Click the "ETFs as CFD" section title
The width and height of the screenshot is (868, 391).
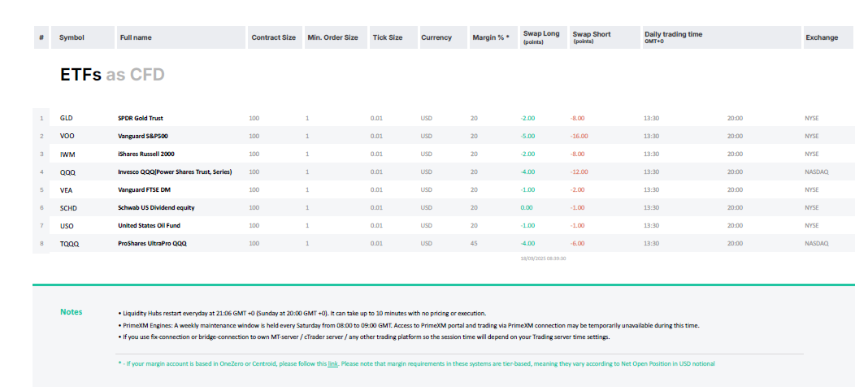click(112, 75)
